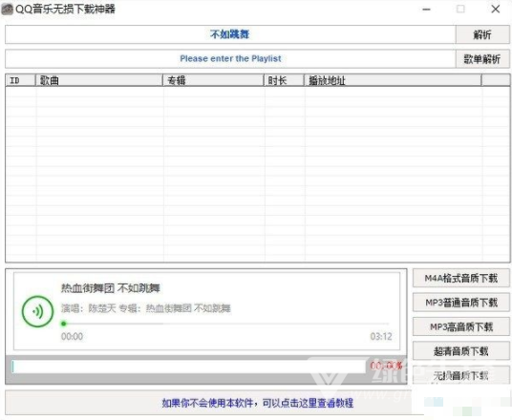Viewport: 512px width, 420px height.
Task: Download in MP3普通音质
Action: click(x=461, y=303)
